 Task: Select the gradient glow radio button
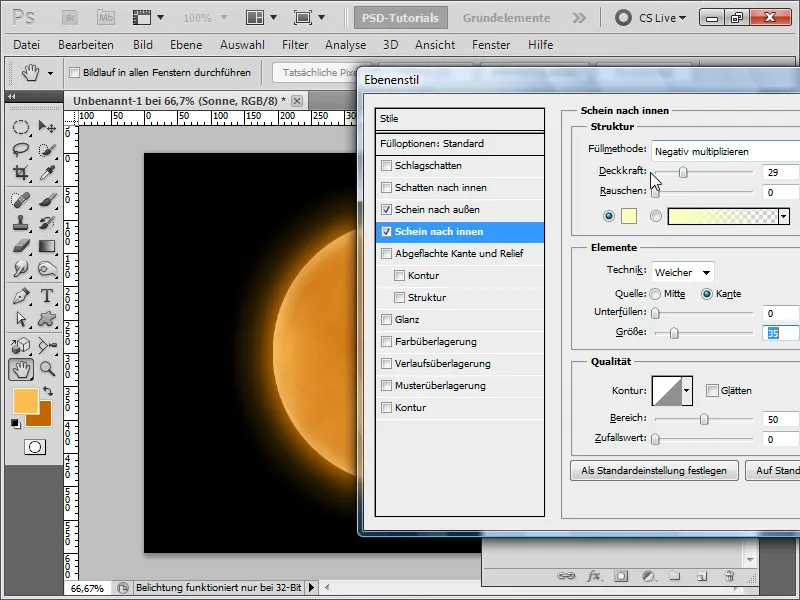pyautogui.click(x=656, y=216)
